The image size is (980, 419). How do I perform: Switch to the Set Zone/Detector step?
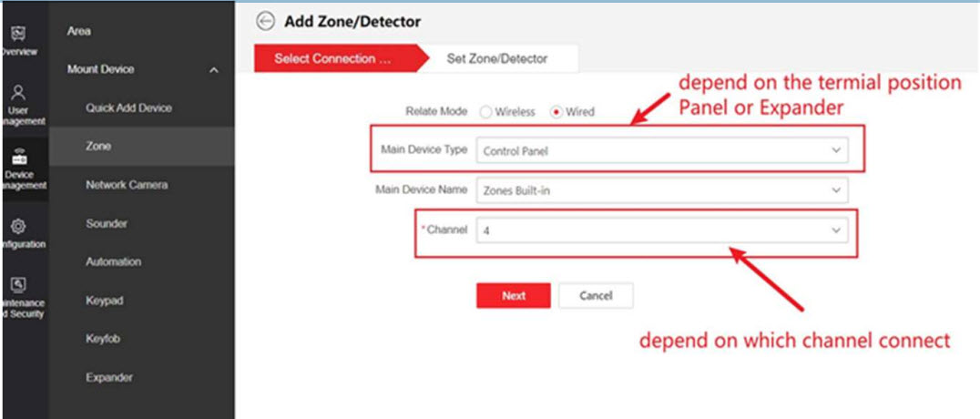(x=497, y=59)
